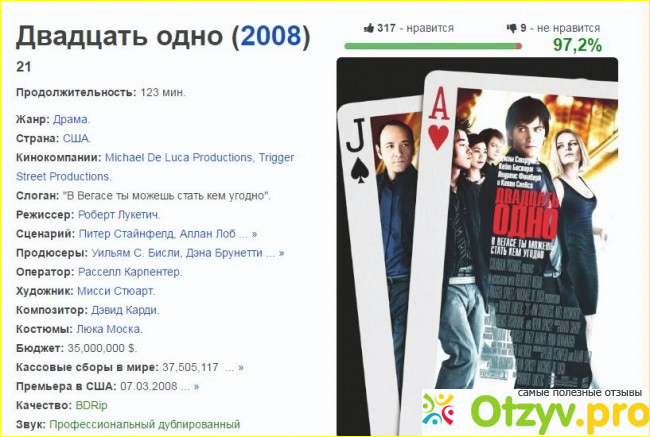Click the Двадцать одно movie poster
The width and height of the screenshot is (650, 437).
point(477,246)
